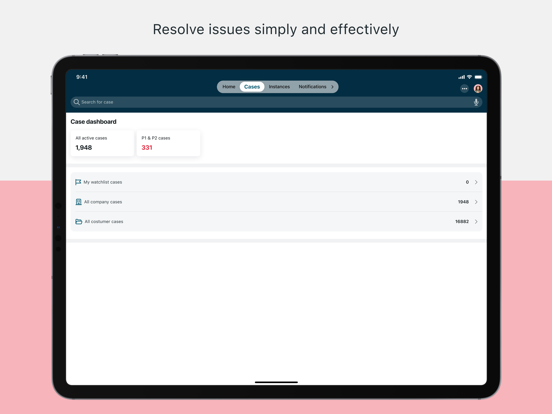Viewport: 552px width, 414px height.
Task: Click the watchlist flag icon
Action: tap(78, 182)
